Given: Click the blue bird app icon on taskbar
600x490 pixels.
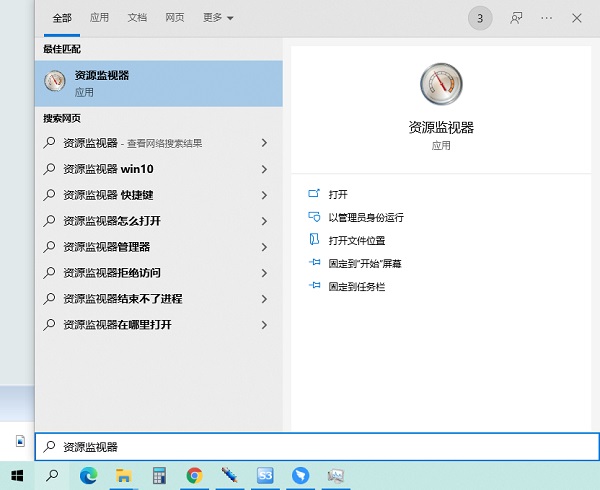Looking at the screenshot, I should click(301, 475).
